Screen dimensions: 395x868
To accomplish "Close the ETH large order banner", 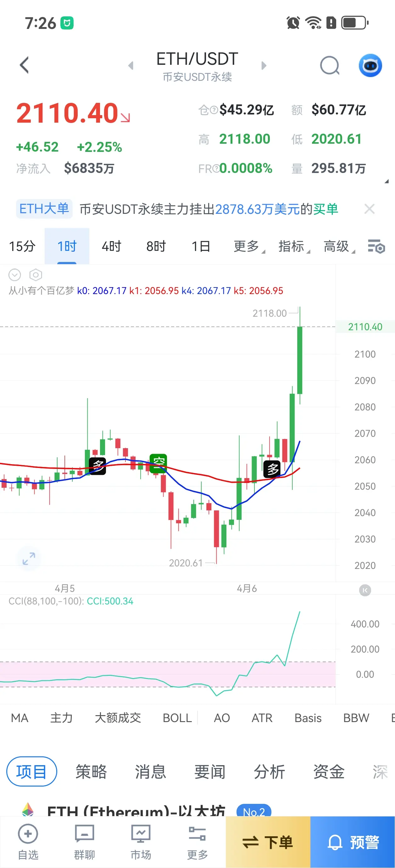I will pyautogui.click(x=370, y=209).
